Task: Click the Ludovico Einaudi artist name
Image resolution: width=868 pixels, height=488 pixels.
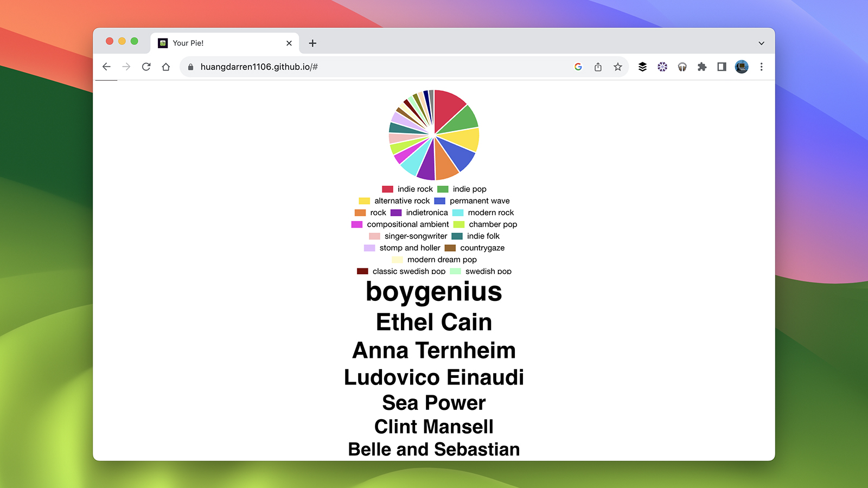Action: [x=434, y=377]
